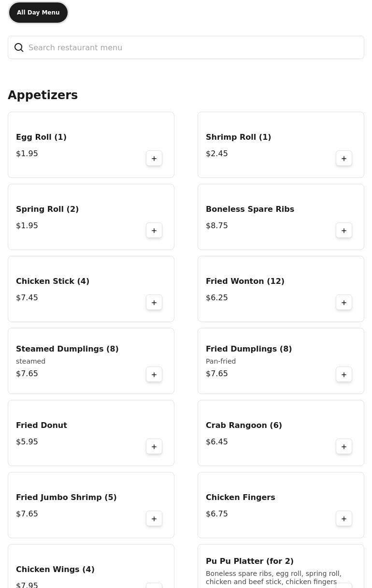Add Steamed Dumplings (8) via plus
This screenshot has width=372, height=588.
point(154,375)
